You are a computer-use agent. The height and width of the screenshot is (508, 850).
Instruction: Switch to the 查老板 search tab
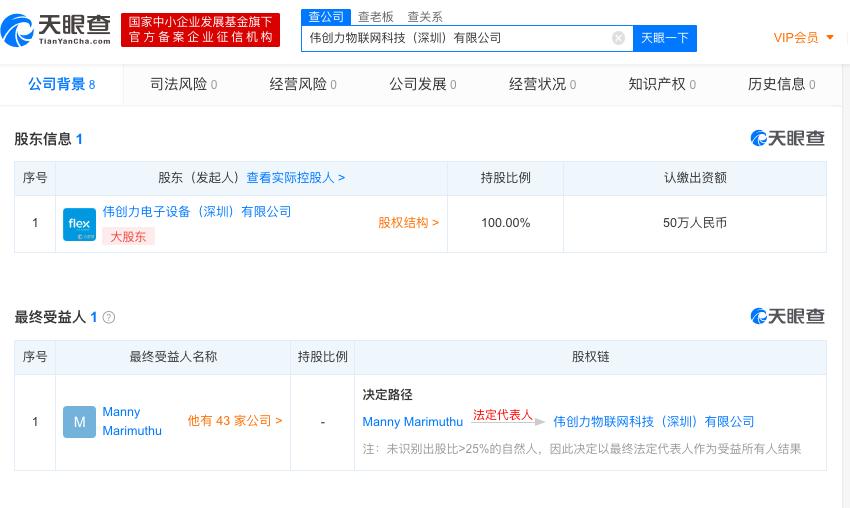(376, 17)
